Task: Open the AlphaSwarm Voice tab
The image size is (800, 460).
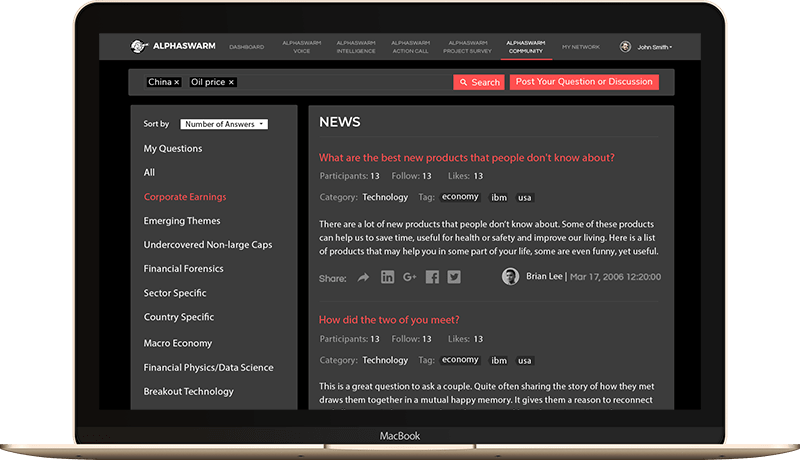Action: click(302, 47)
